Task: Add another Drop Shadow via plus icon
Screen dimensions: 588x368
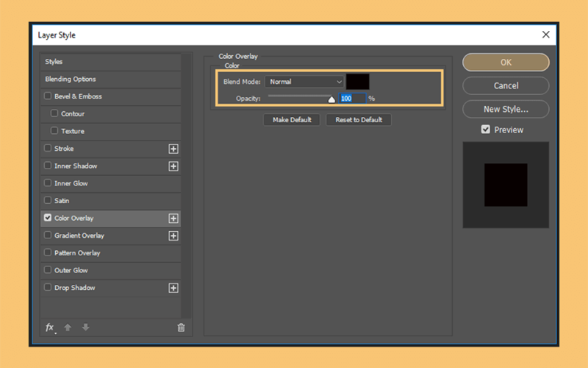Action: tap(173, 288)
